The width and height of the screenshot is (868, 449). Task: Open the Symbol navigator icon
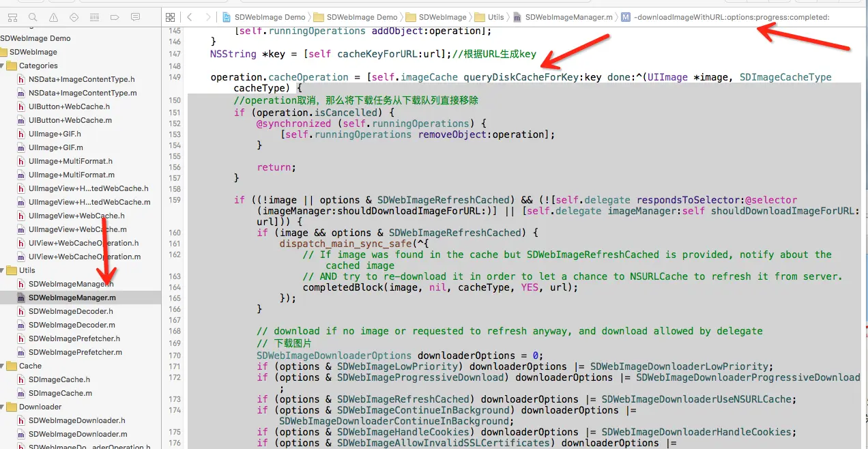14,17
